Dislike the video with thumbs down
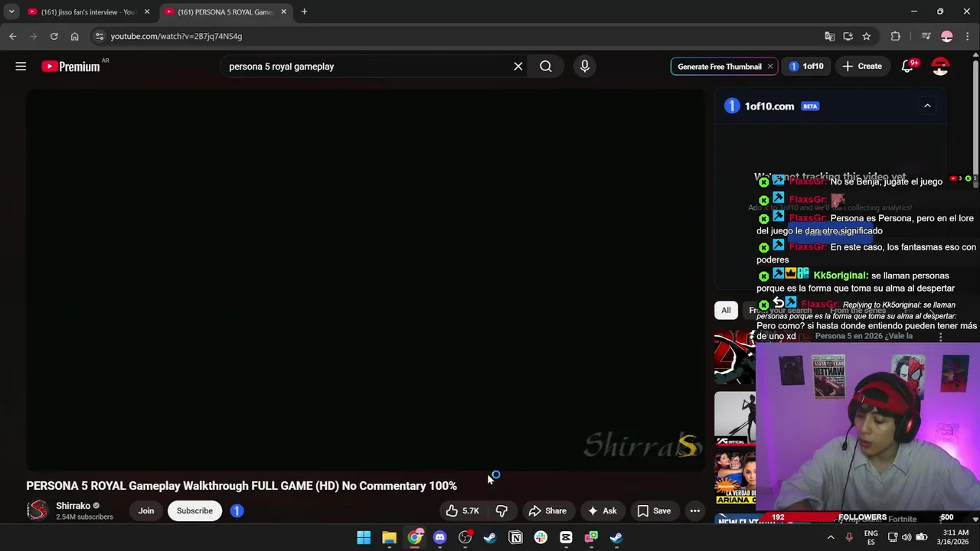980x551 pixels. point(501,511)
